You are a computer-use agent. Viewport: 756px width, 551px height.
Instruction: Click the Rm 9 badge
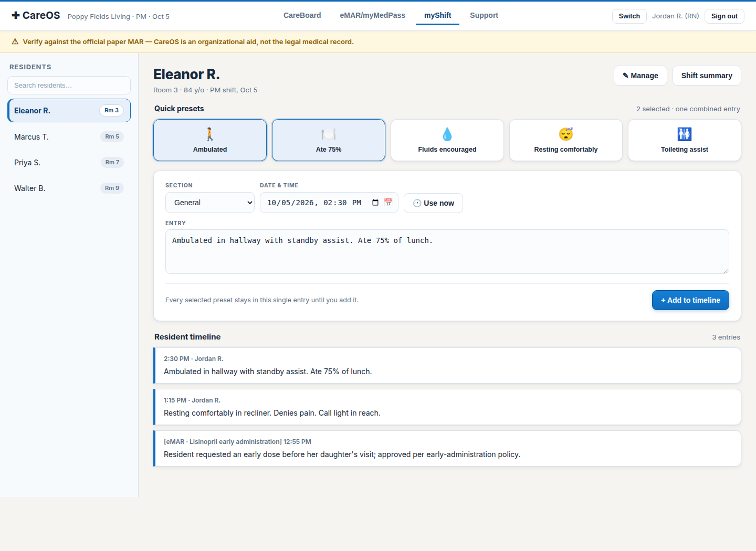click(x=112, y=188)
